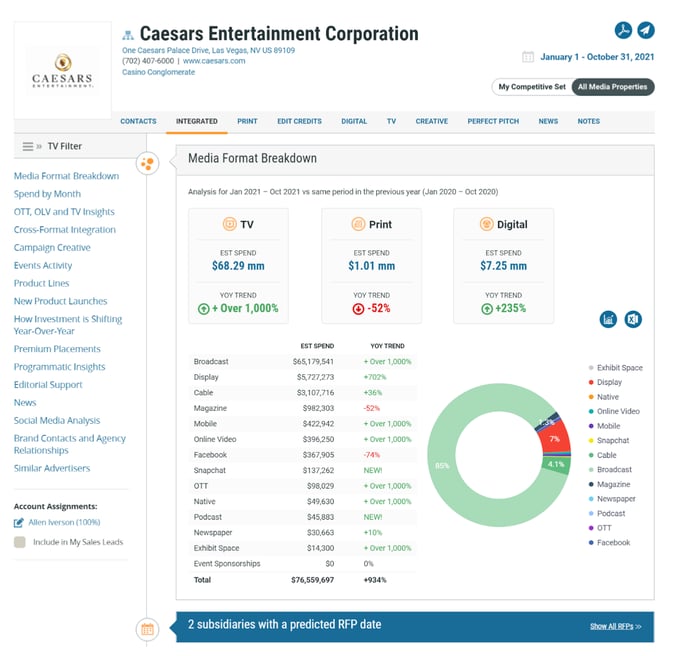Open the calendar date picker icon
This screenshot has width=689, height=656.
coord(528,57)
